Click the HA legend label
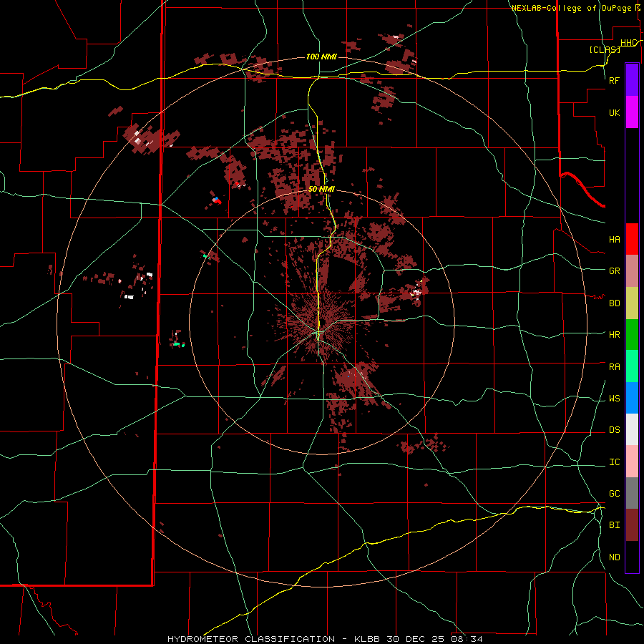Viewport: 644px width, 644px height. [614, 240]
